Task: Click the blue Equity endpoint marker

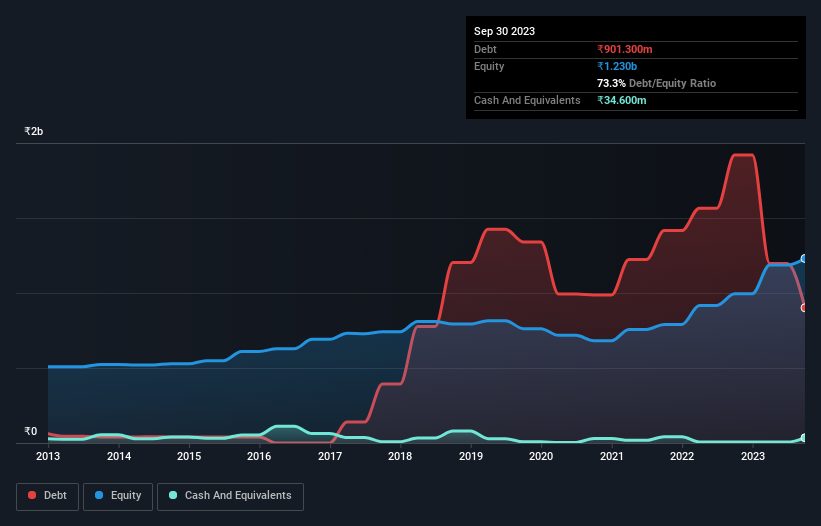Action: coord(804,259)
